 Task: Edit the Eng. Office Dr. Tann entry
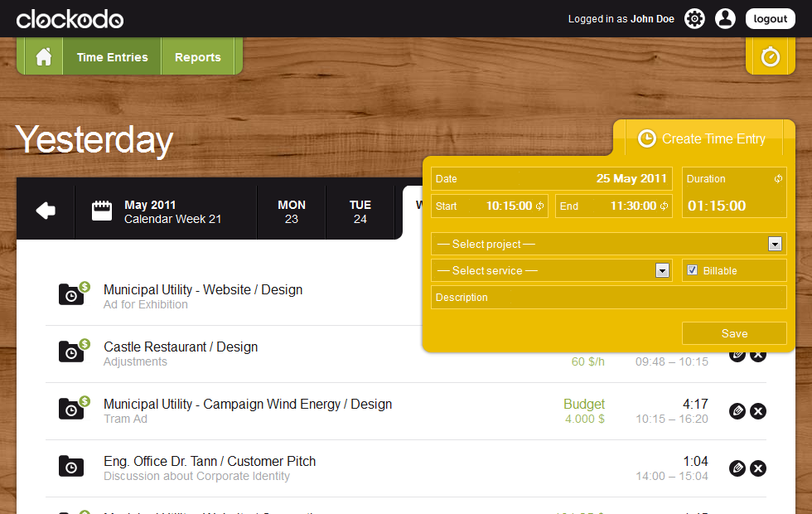pos(737,468)
